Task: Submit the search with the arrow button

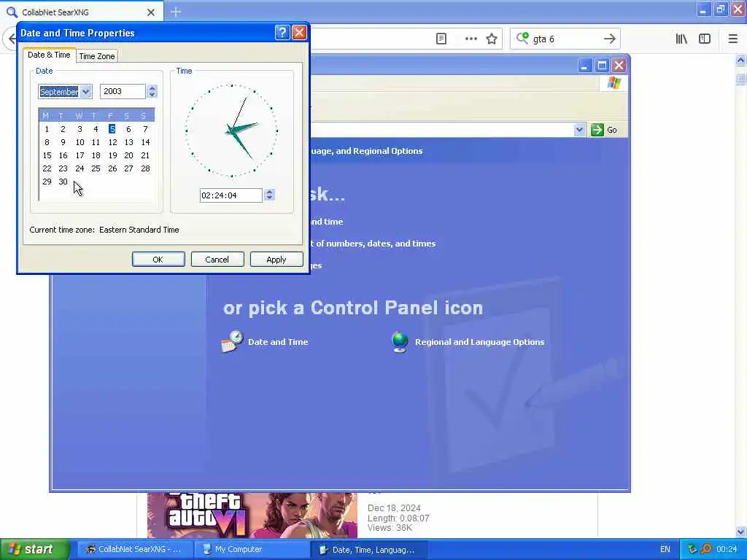Action: point(609,39)
